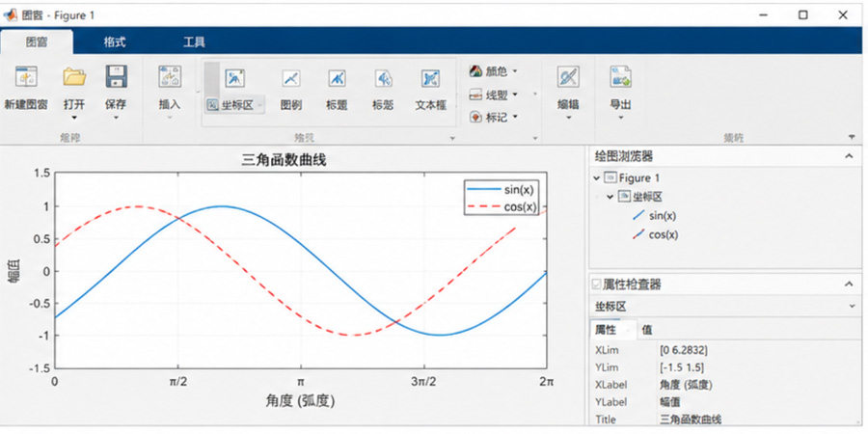
Task: Collapse the Figure 1 tree node
Action: [x=596, y=178]
